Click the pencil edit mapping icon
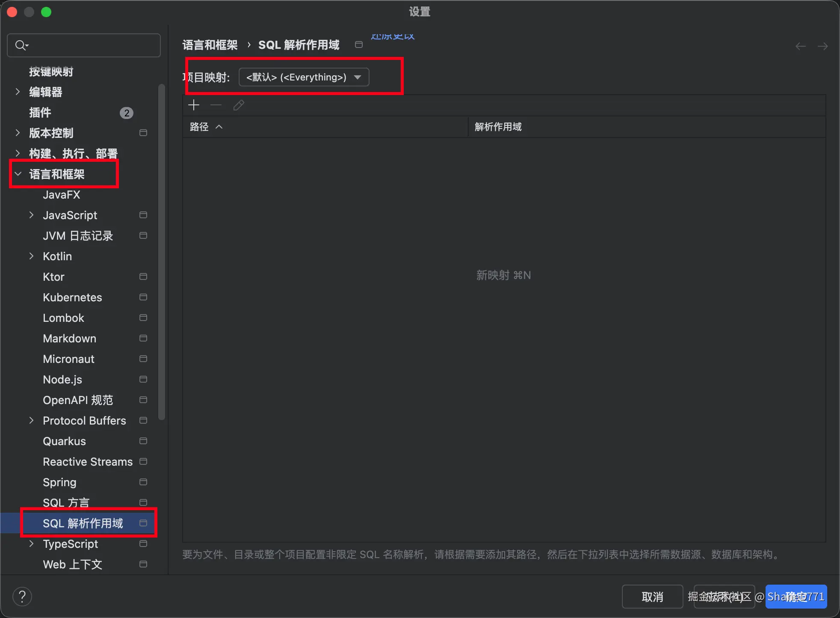Screen dimensions: 840x618 coord(239,105)
